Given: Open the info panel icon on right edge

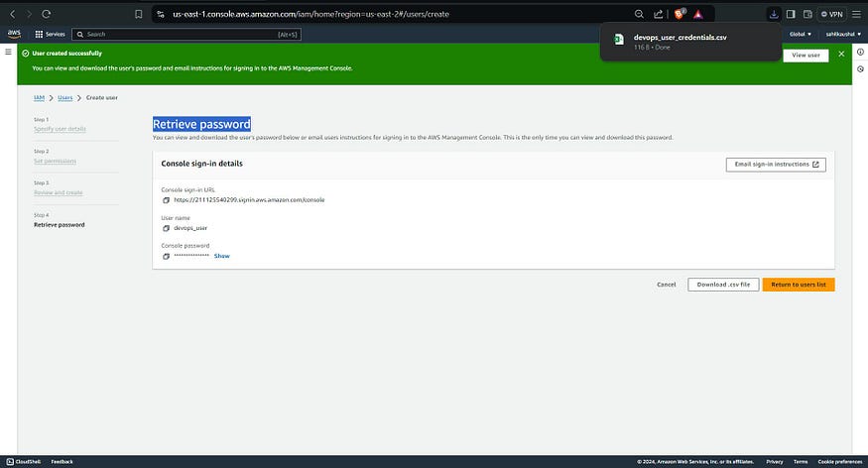Looking at the screenshot, I should pos(860,52).
